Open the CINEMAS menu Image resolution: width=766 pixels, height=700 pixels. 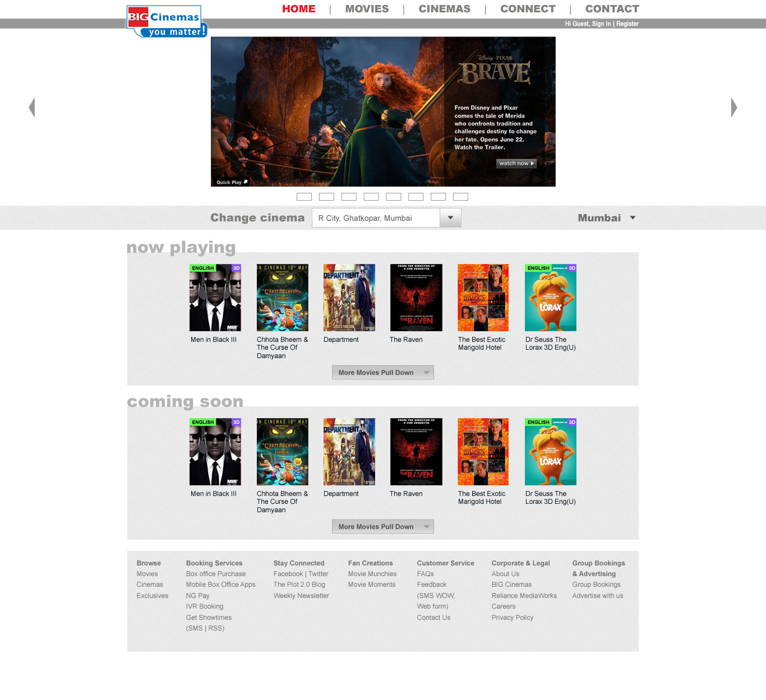pos(445,9)
